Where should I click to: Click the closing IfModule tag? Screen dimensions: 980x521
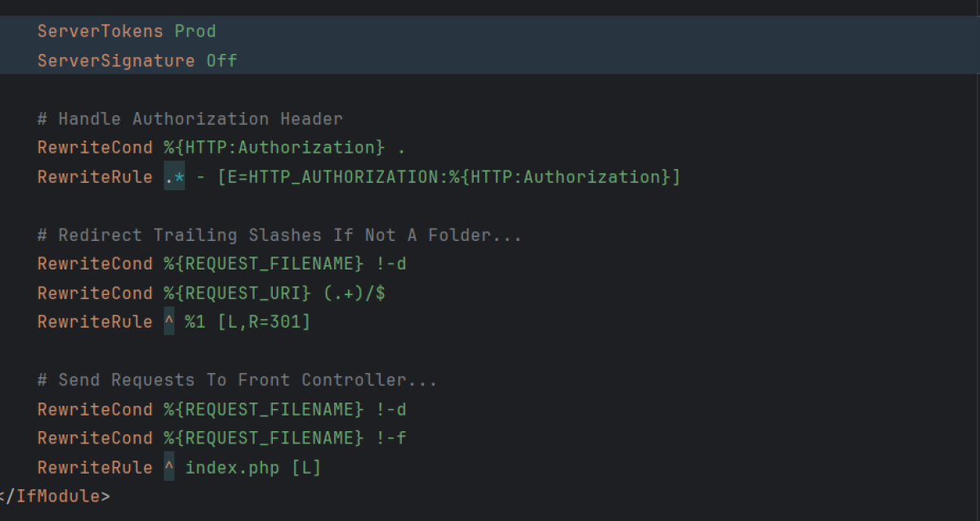(x=55, y=497)
